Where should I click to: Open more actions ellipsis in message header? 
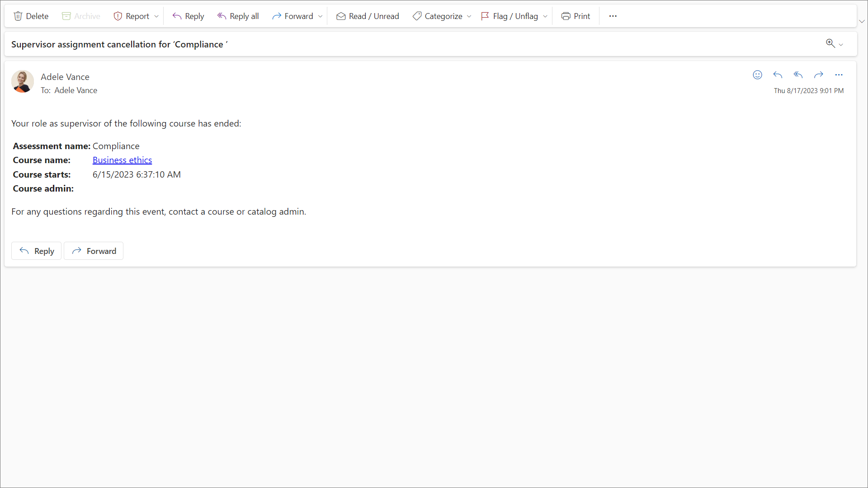(x=839, y=75)
